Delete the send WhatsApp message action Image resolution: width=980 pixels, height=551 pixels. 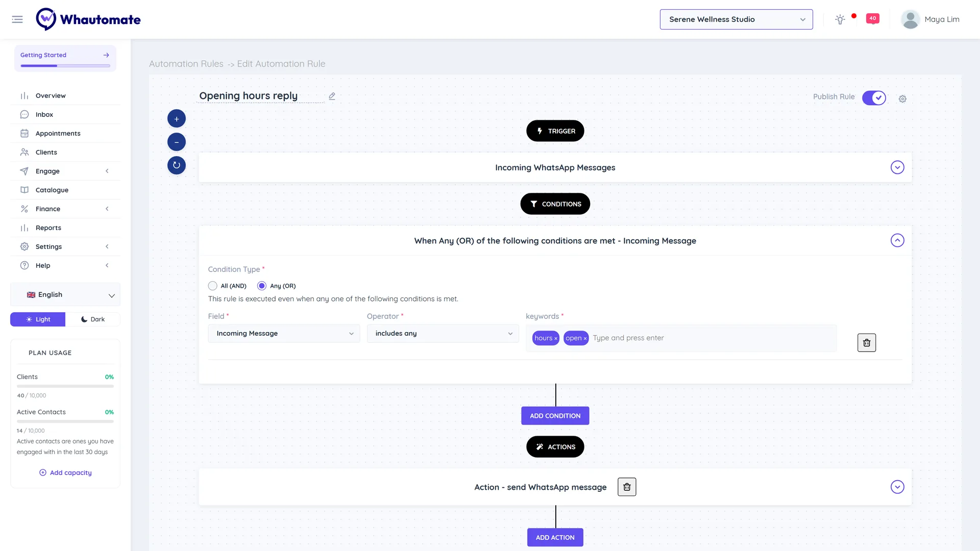(x=627, y=487)
